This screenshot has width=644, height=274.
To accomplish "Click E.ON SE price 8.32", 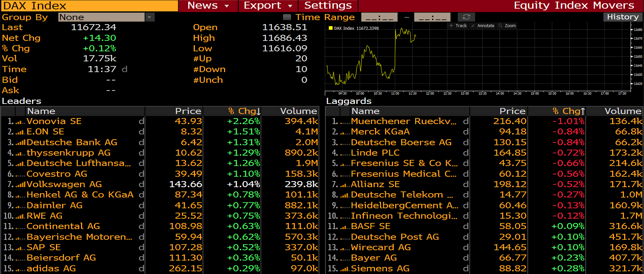I will 191,132.
